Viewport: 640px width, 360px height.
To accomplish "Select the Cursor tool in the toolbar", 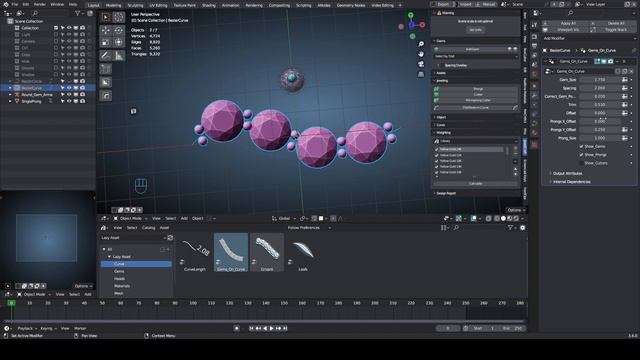I will tap(119, 17).
